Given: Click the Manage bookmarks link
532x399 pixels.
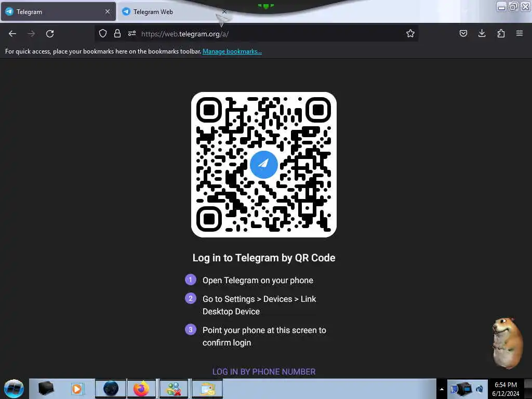Looking at the screenshot, I should click(232, 51).
